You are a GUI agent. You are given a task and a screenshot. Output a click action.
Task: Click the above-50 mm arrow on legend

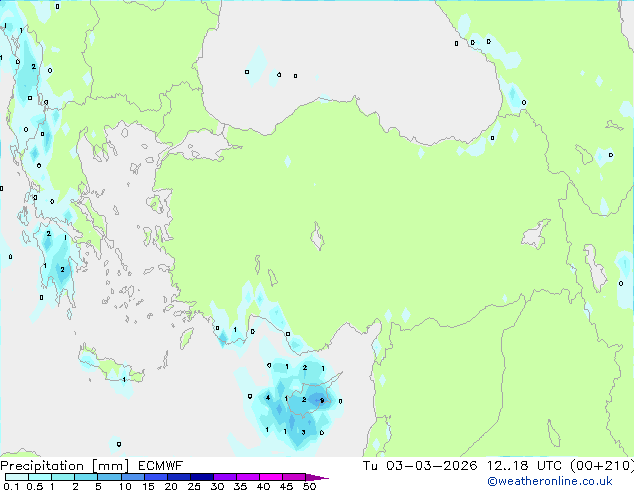[x=316, y=477]
